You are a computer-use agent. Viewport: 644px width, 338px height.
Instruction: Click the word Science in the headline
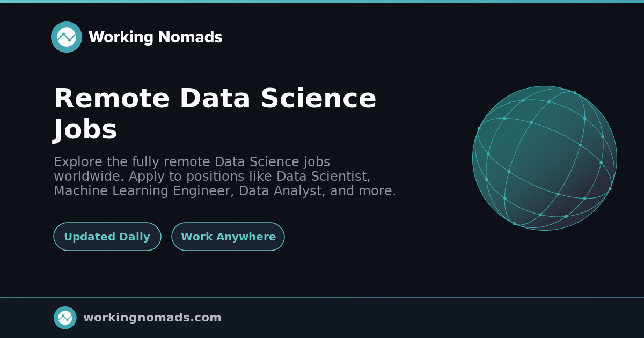(x=318, y=99)
